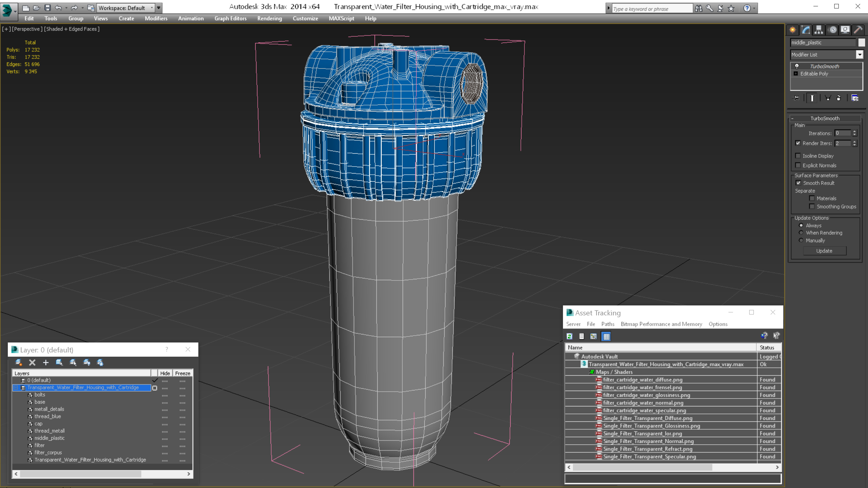Toggle the Smooth Result checkbox
The width and height of the screenshot is (868, 488).
click(x=798, y=183)
